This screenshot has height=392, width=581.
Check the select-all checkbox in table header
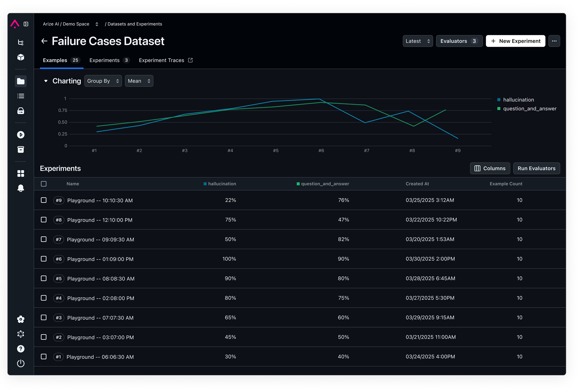click(44, 184)
